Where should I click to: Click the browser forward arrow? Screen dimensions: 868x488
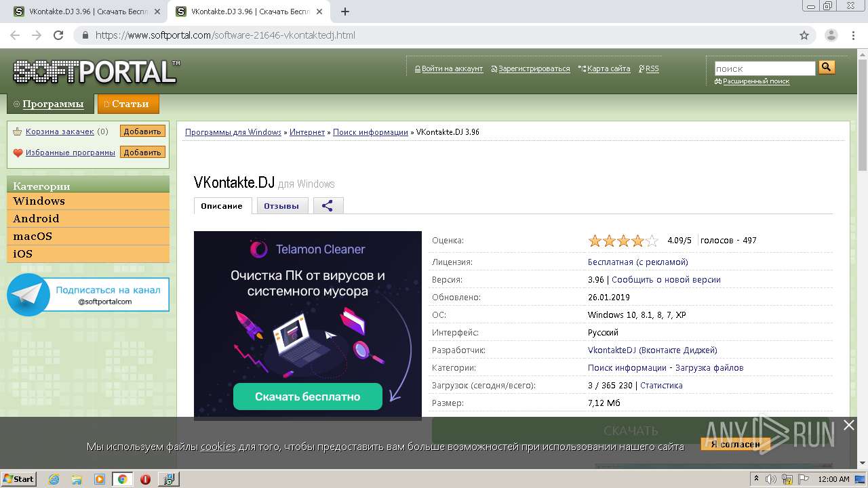pos(37,35)
